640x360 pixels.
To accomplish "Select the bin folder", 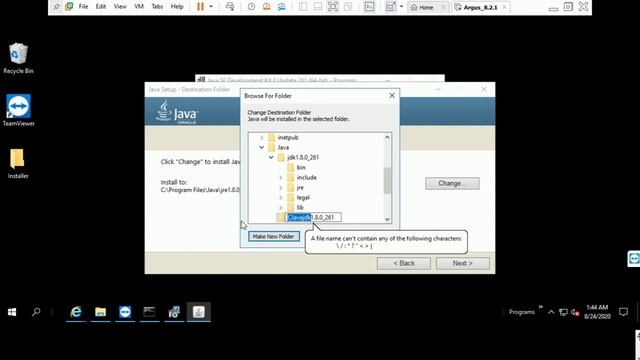I will 301,167.
